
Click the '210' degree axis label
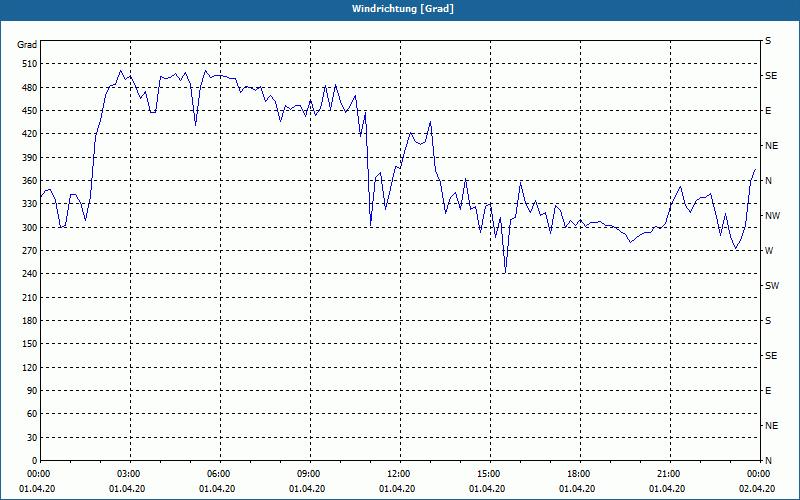click(x=30, y=297)
